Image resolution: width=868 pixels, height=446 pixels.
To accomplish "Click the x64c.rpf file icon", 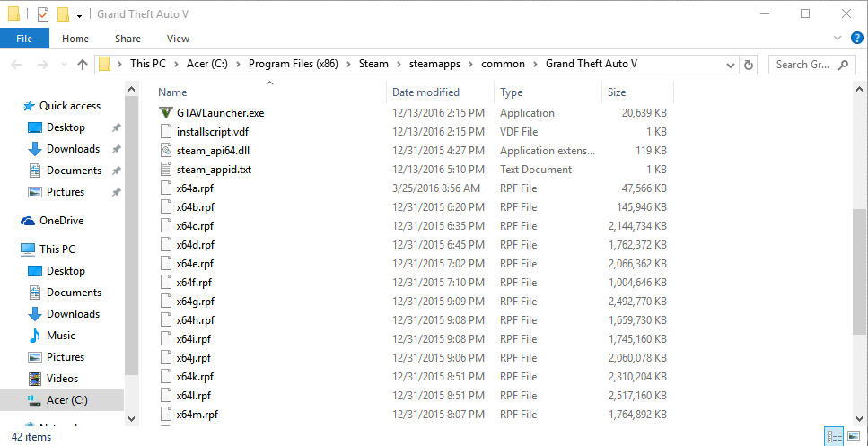I will (x=165, y=226).
